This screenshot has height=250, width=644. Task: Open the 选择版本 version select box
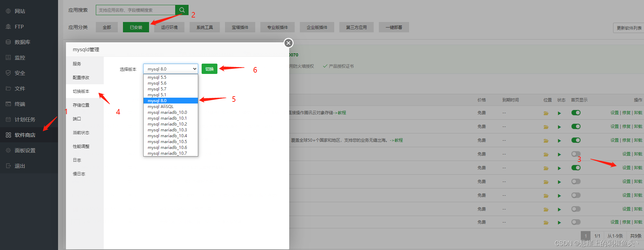[x=171, y=69]
